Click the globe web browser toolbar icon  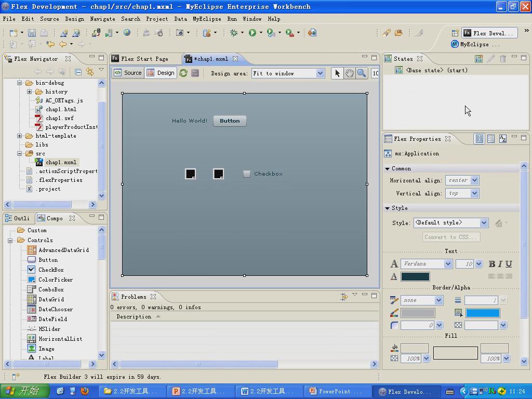127,33
